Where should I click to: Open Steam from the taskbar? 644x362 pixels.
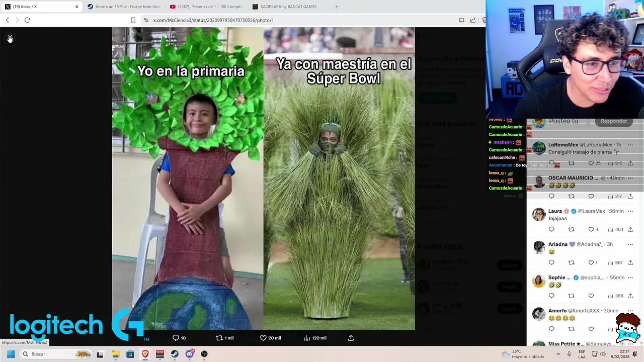[175, 354]
